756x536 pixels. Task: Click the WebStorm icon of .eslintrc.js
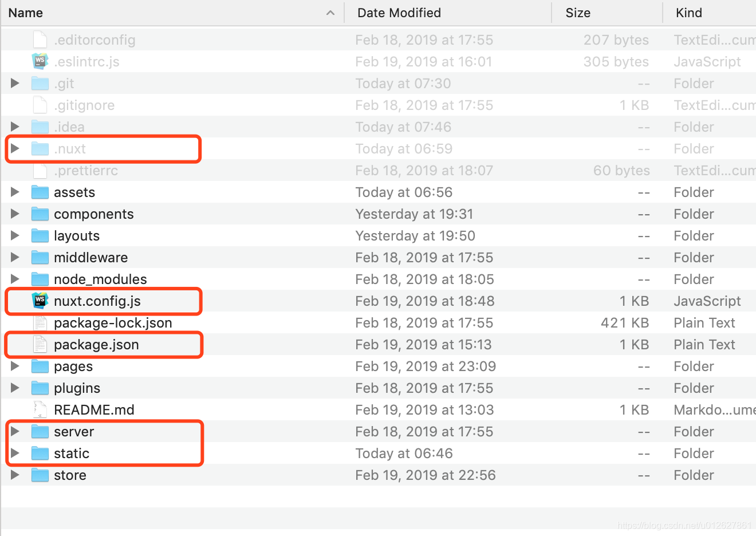click(x=40, y=61)
